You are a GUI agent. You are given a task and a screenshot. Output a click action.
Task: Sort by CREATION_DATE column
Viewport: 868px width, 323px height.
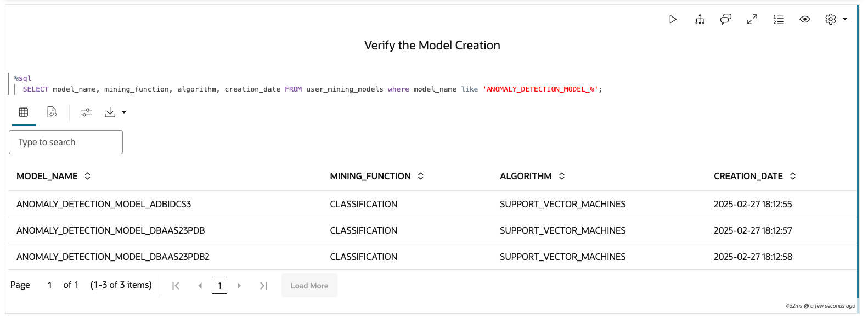[x=793, y=176]
